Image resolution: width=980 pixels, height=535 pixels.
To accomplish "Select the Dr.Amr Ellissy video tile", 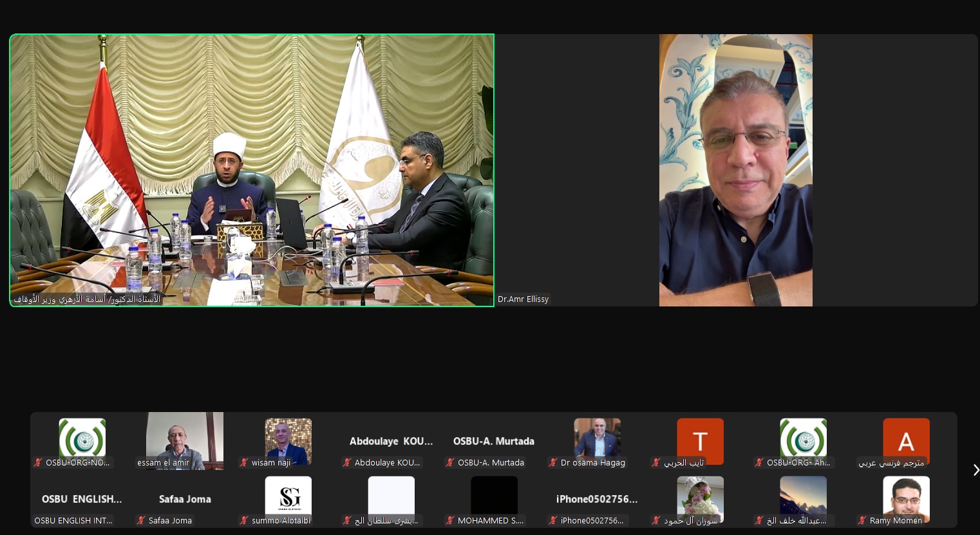I will point(735,170).
